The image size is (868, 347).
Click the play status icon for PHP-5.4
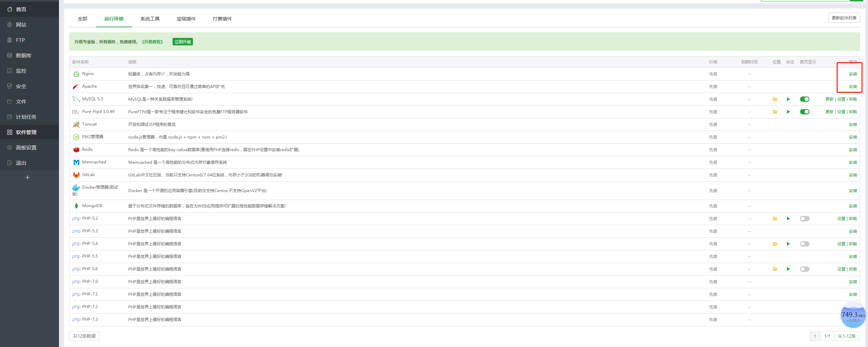[788, 244]
